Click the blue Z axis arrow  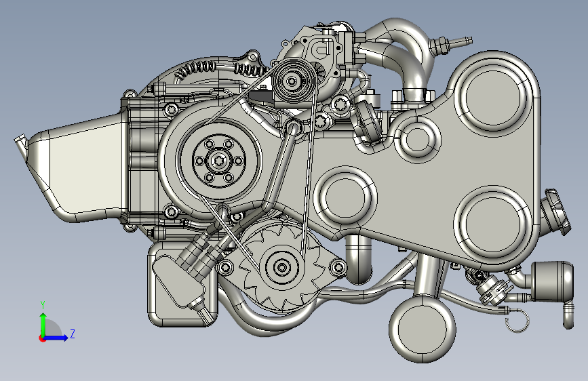coord(56,337)
